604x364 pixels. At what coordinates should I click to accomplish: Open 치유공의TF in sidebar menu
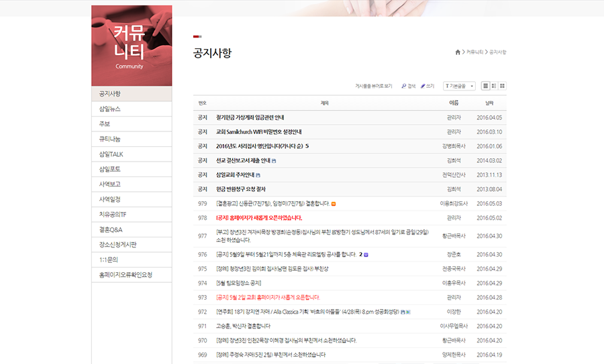pos(132,215)
